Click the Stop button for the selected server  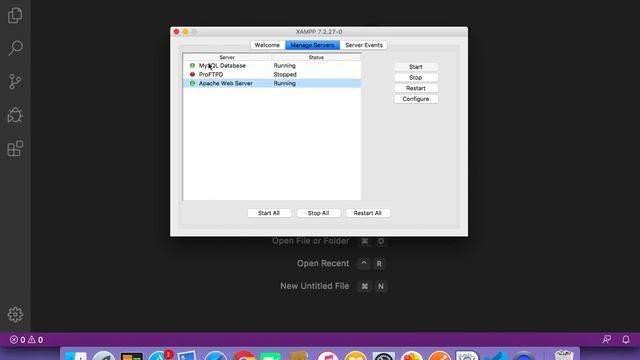click(416, 77)
